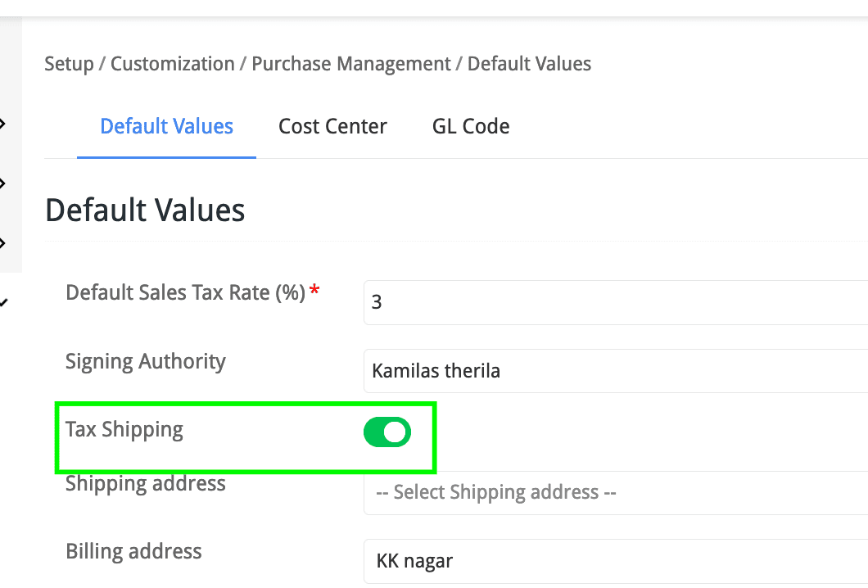Click the Signing Authority field with Kamilas therila
Image resolution: width=868 pixels, height=588 pixels.
pos(614,371)
